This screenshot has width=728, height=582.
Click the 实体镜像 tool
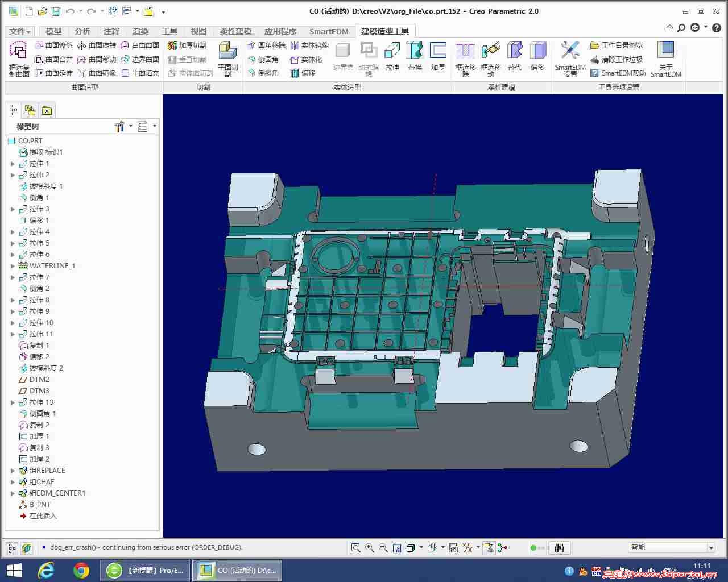pyautogui.click(x=309, y=45)
